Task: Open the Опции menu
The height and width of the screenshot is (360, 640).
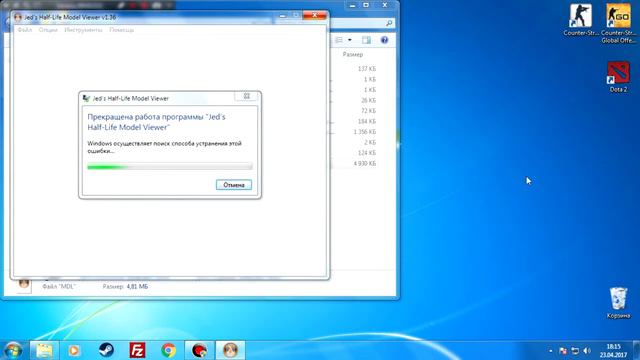Action: 48,30
